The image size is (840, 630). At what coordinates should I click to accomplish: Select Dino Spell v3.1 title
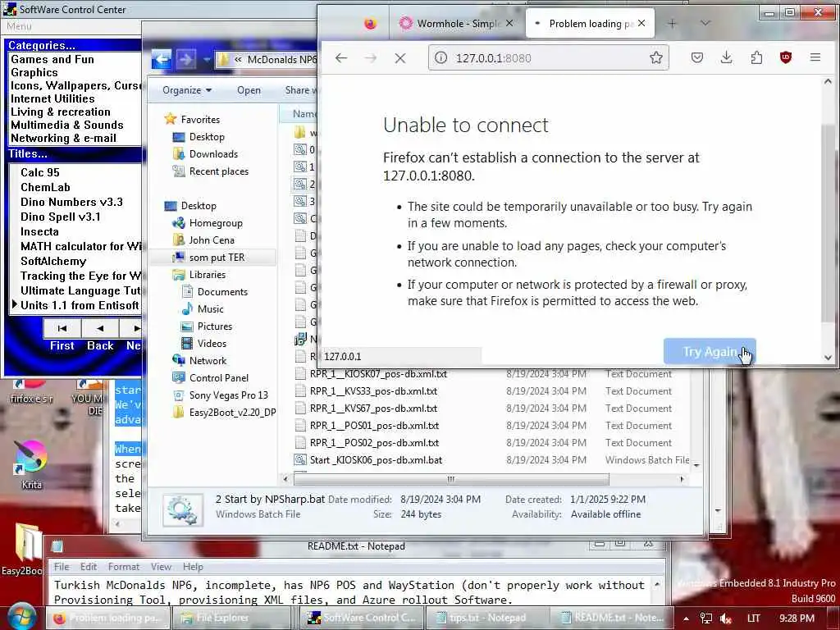pos(60,217)
